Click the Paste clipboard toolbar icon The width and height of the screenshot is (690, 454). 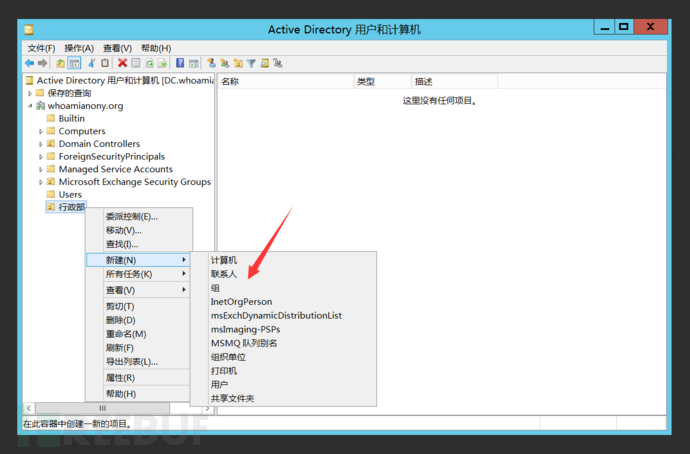point(105,63)
